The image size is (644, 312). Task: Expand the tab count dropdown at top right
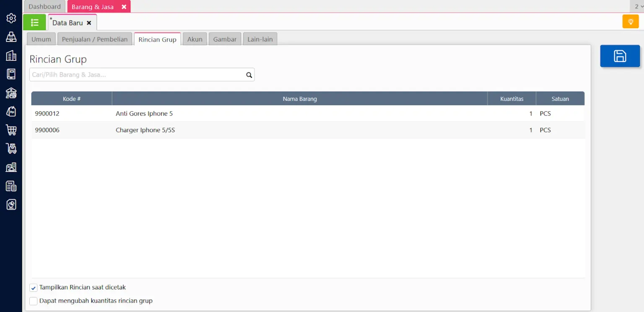(x=639, y=6)
